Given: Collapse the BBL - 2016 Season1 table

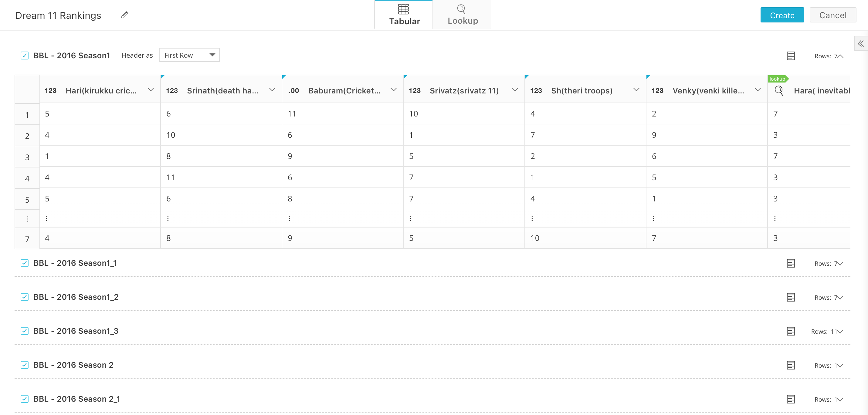Looking at the screenshot, I should [x=840, y=56].
